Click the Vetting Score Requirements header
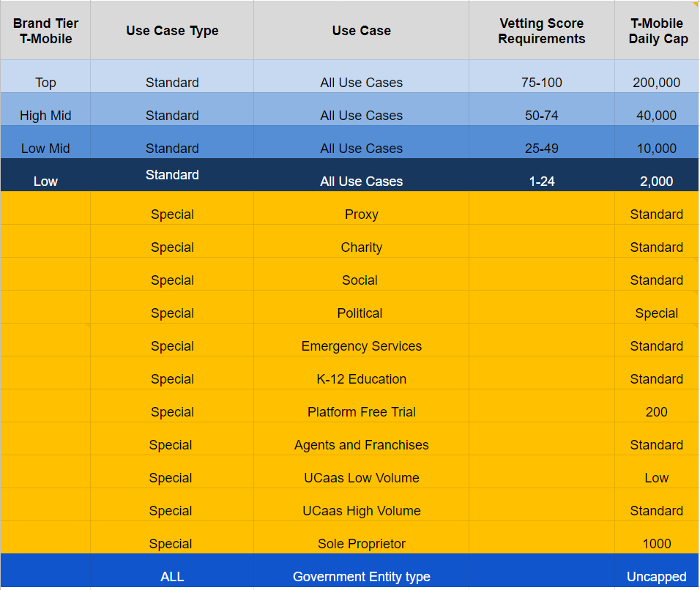 coord(542,31)
